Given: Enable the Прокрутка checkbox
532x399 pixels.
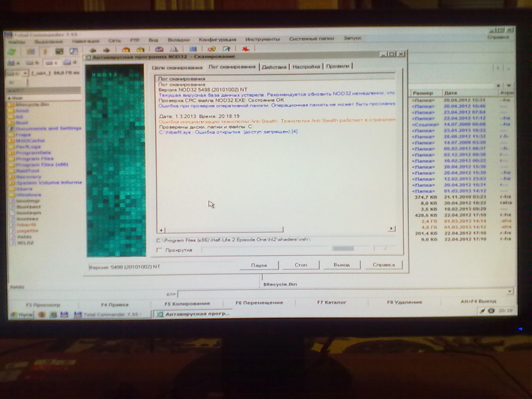Looking at the screenshot, I should tap(159, 250).
